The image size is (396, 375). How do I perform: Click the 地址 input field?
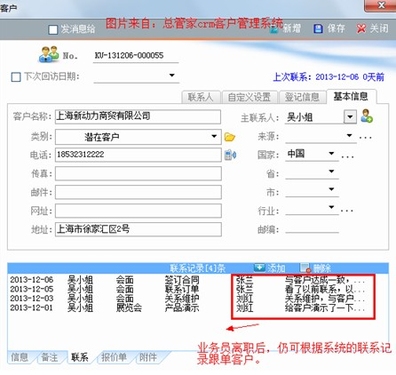(138, 229)
